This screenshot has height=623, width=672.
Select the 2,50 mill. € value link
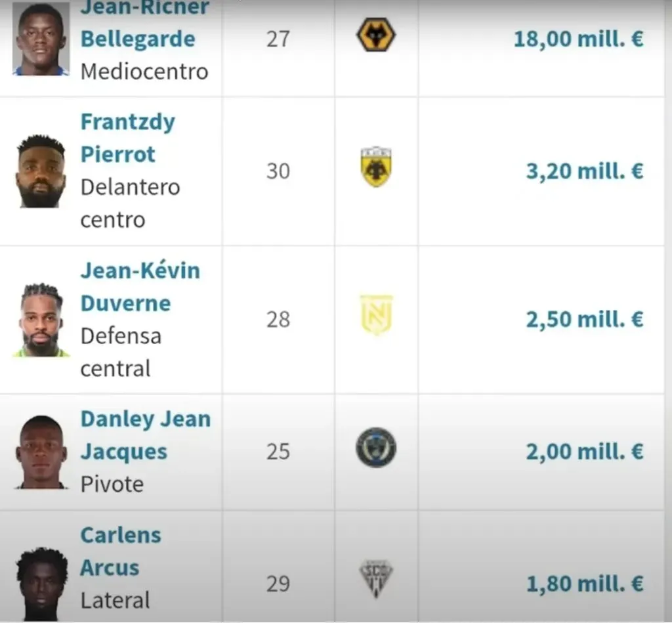point(584,320)
